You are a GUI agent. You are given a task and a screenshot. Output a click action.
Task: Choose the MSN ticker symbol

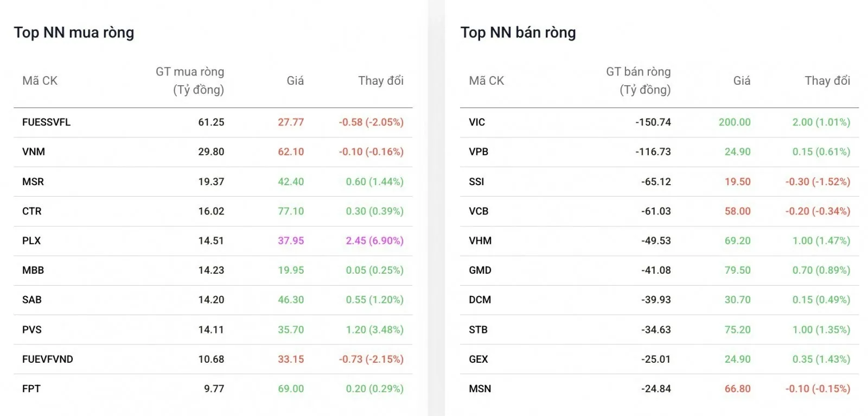coord(480,389)
